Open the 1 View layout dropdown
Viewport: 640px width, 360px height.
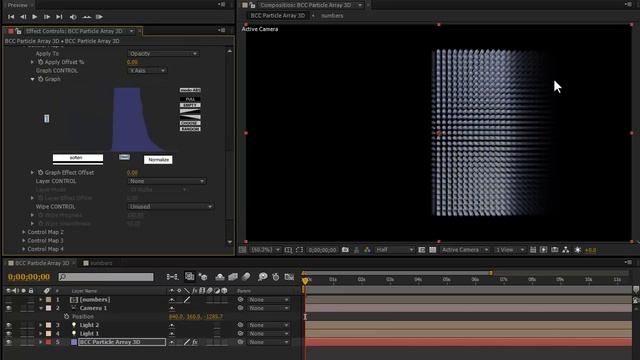(509, 250)
